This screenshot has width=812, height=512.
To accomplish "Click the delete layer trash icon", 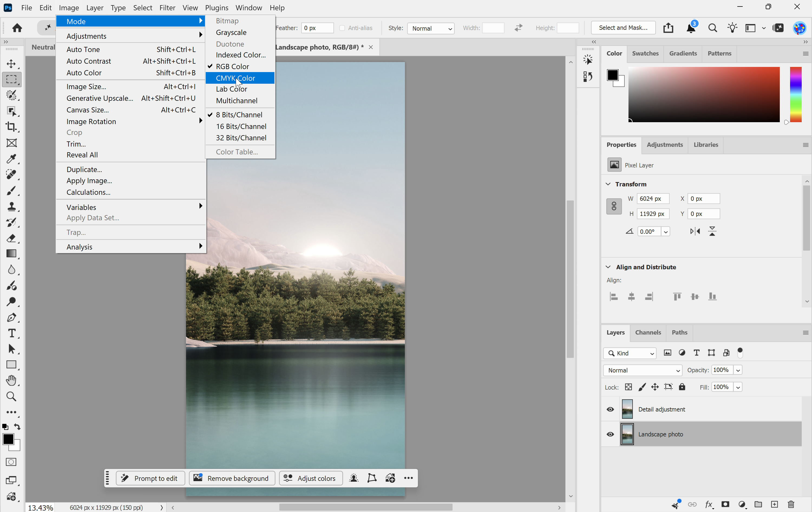I will pos(791,504).
